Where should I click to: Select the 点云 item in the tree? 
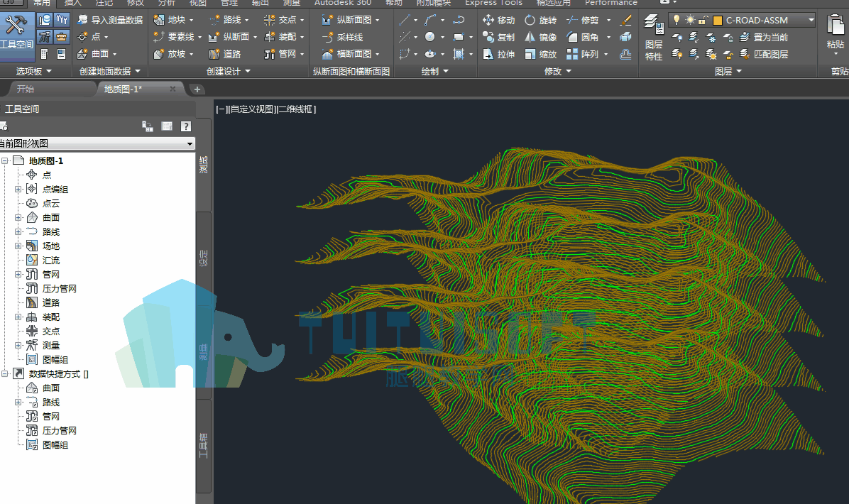[51, 204]
